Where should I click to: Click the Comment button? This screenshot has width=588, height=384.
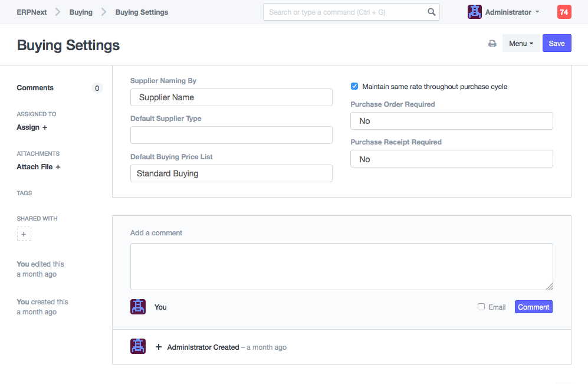click(533, 307)
